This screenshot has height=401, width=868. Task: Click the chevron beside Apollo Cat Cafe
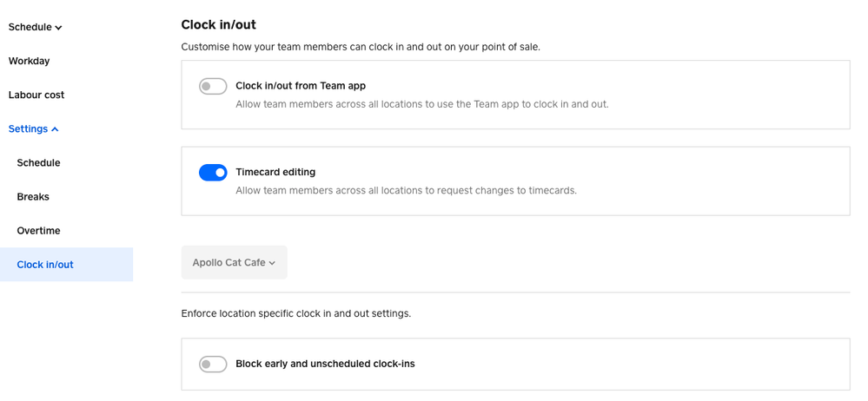click(x=273, y=263)
